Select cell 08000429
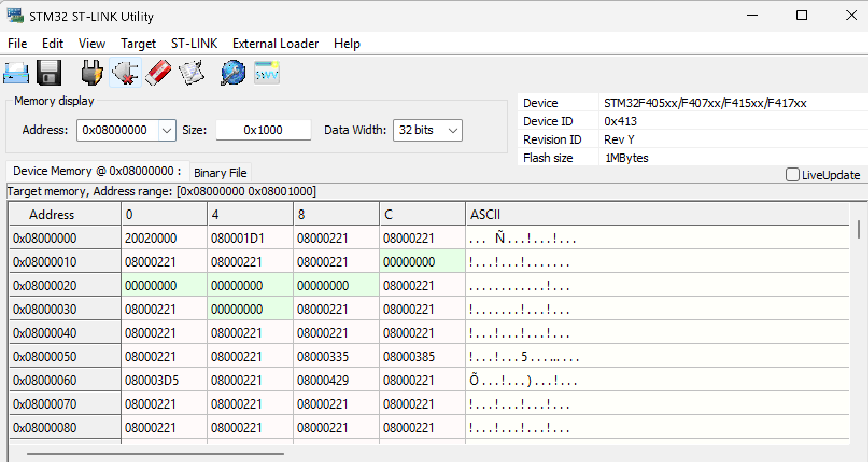The width and height of the screenshot is (868, 462). coord(336,380)
